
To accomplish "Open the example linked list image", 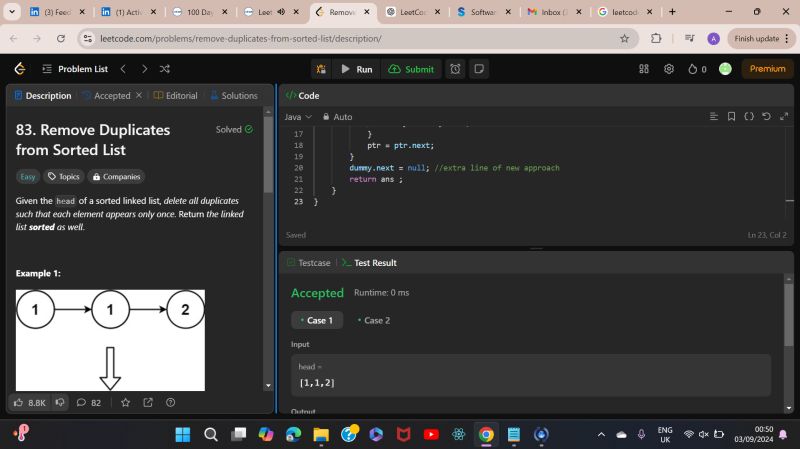I will pyautogui.click(x=110, y=340).
